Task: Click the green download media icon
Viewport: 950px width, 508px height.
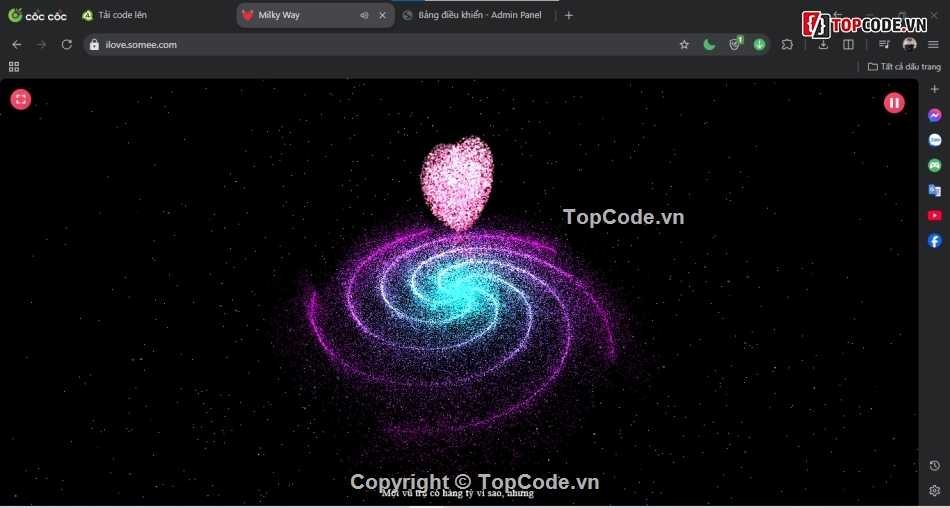Action: click(759, 44)
